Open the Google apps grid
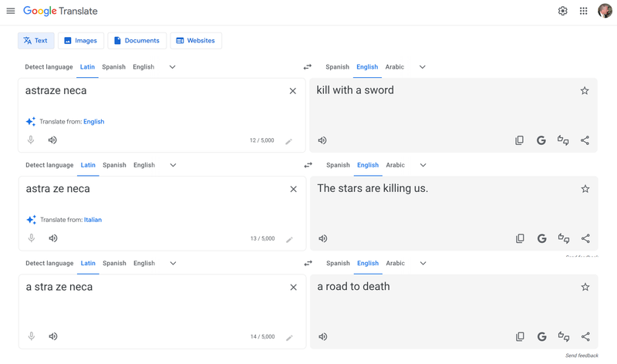This screenshot has width=617, height=364. pyautogui.click(x=583, y=11)
